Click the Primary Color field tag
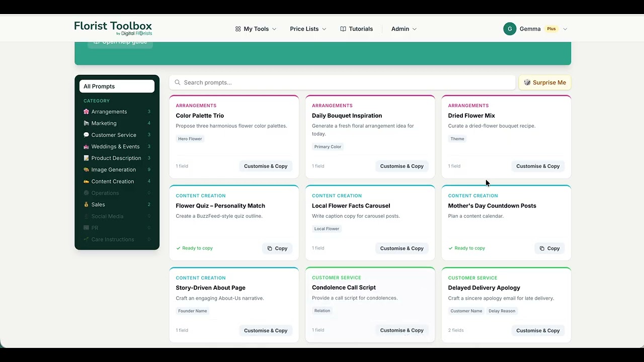 coord(328,147)
